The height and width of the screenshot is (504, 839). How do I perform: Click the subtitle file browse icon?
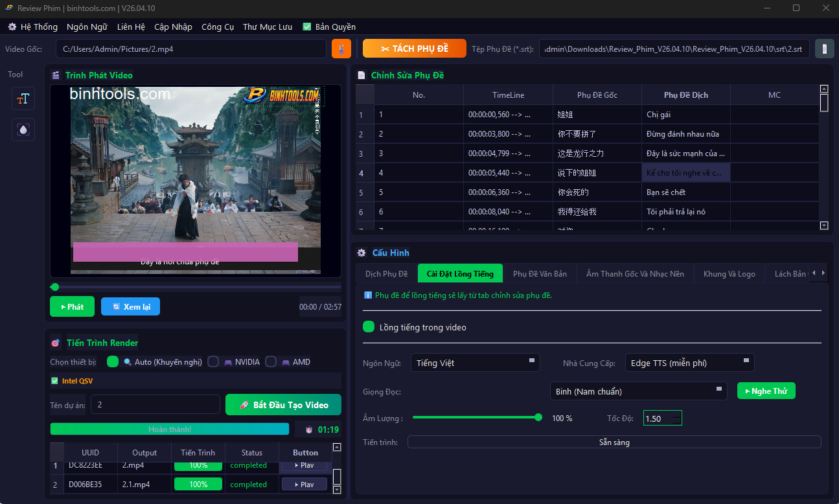(823, 49)
